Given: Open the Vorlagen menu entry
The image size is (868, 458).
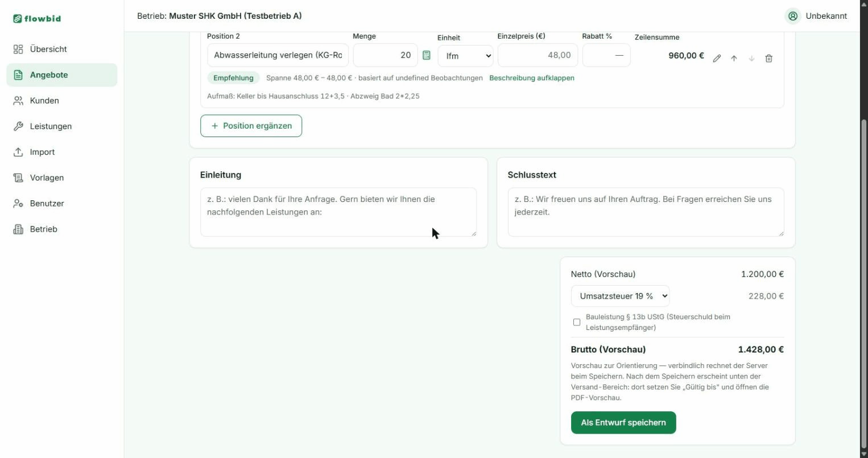Looking at the screenshot, I should tap(62, 178).
